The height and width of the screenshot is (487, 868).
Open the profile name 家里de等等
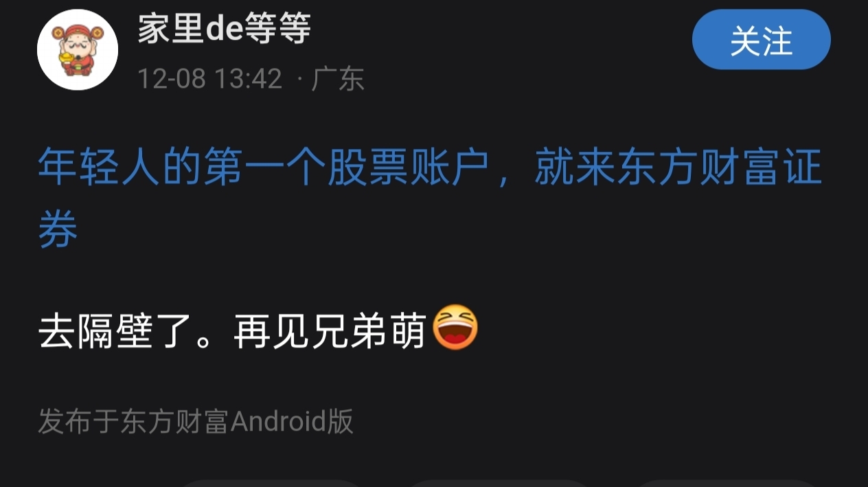click(x=224, y=30)
